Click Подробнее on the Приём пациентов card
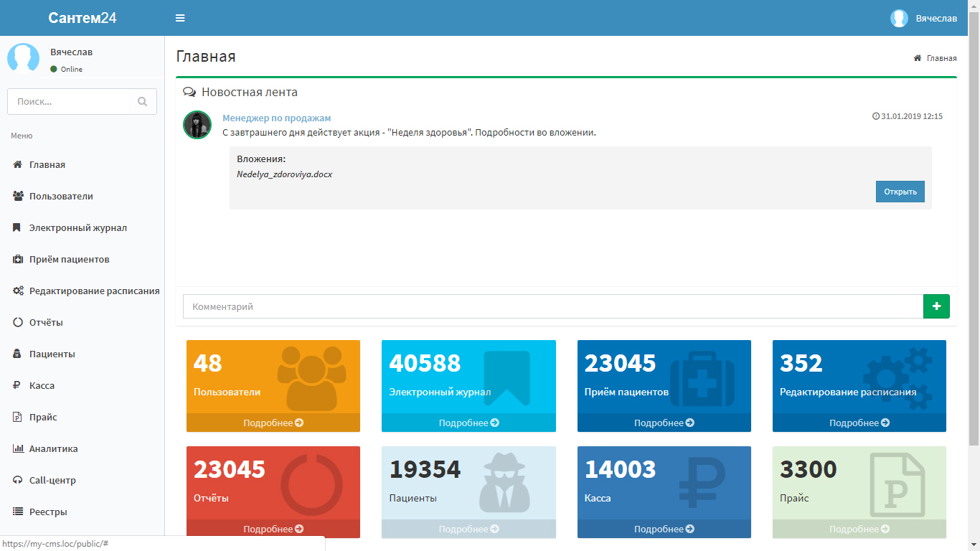Viewport: 980px width, 551px height. point(664,423)
